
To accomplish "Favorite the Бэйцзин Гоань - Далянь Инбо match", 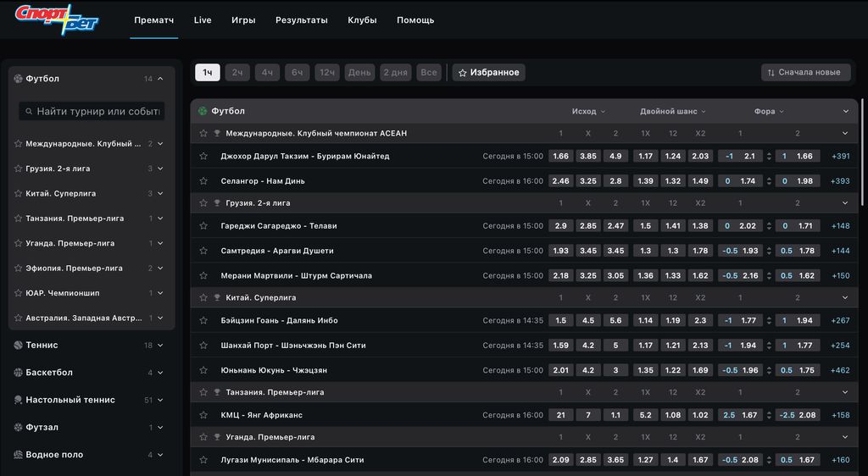I will [x=203, y=320].
